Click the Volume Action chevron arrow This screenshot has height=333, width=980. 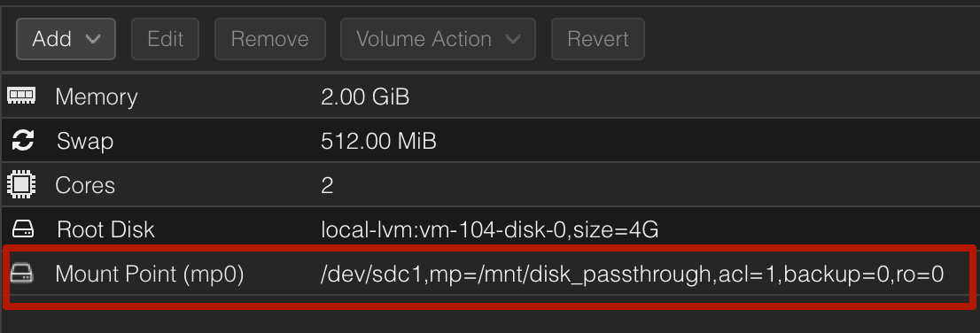point(512,39)
